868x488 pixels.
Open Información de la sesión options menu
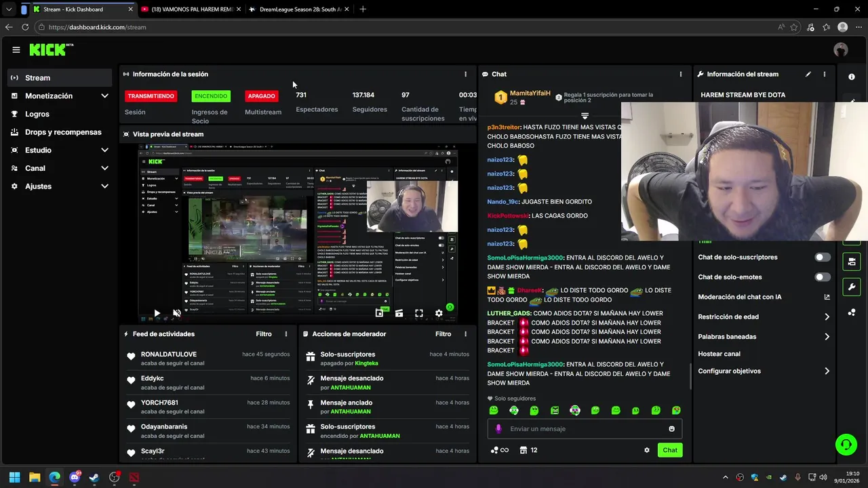point(465,74)
